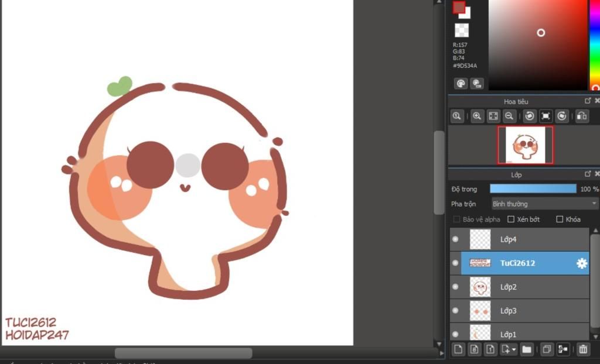Click the layer list scroll down arrow

(595, 337)
